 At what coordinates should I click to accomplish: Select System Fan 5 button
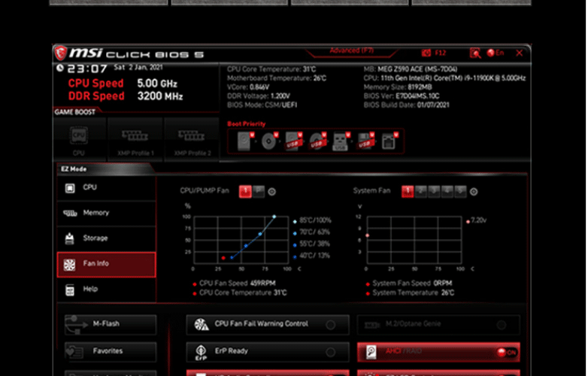tap(460, 192)
